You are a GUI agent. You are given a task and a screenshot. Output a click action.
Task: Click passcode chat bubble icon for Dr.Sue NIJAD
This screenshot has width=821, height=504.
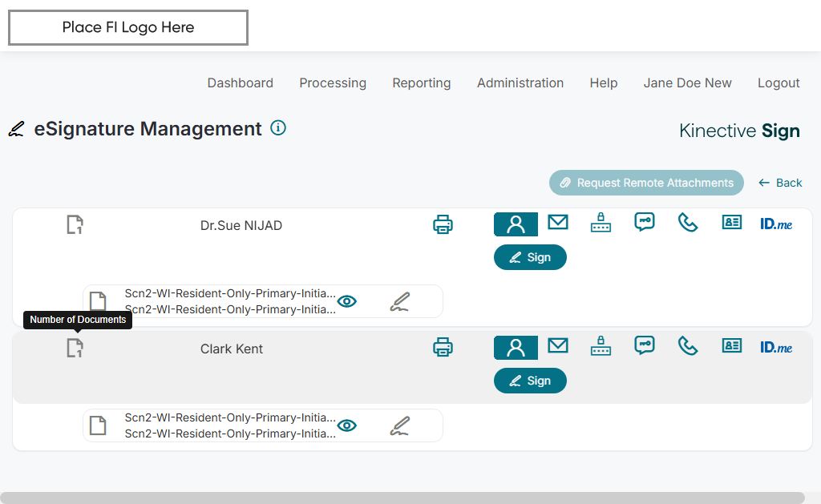(x=645, y=223)
